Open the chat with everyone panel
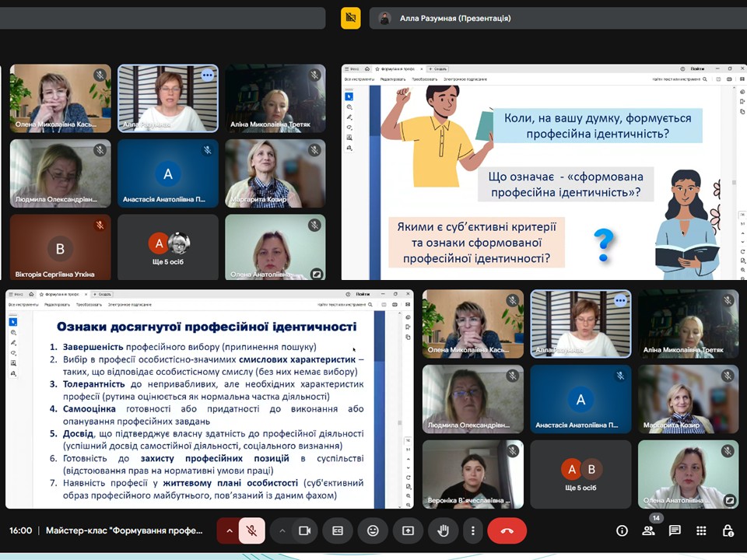 [x=675, y=530]
